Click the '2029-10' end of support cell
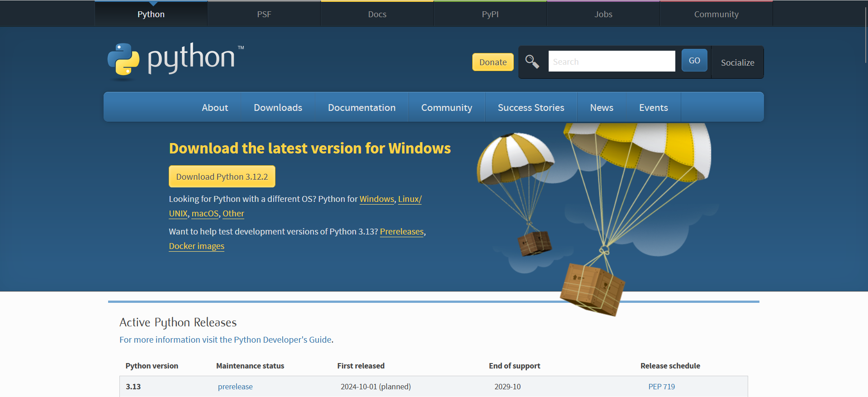 coord(508,387)
